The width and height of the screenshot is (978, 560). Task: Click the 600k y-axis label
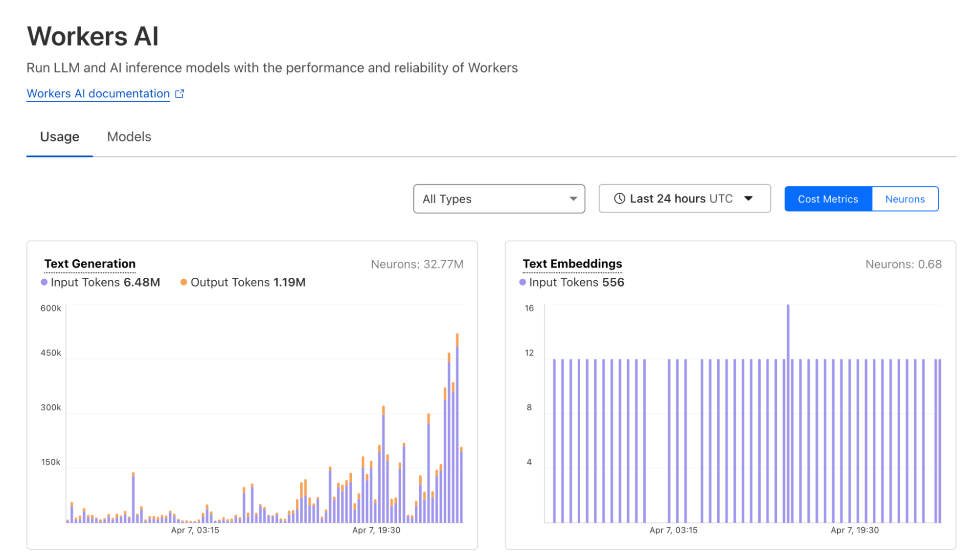(51, 308)
